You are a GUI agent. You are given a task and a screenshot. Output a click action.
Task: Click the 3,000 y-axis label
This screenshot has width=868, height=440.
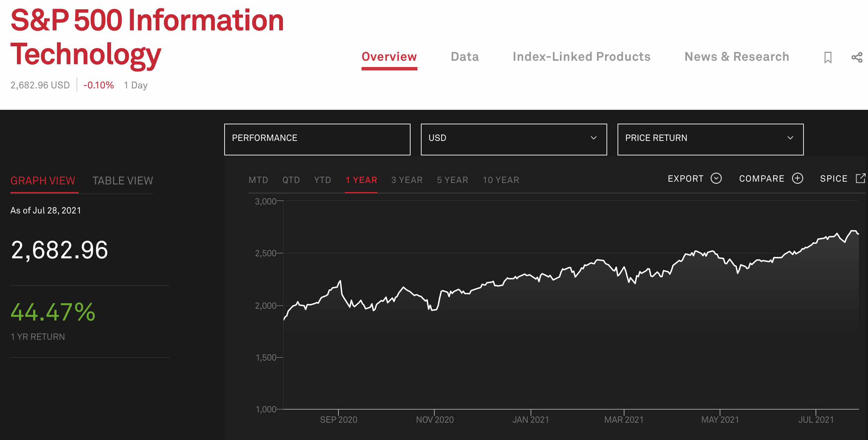click(x=266, y=201)
